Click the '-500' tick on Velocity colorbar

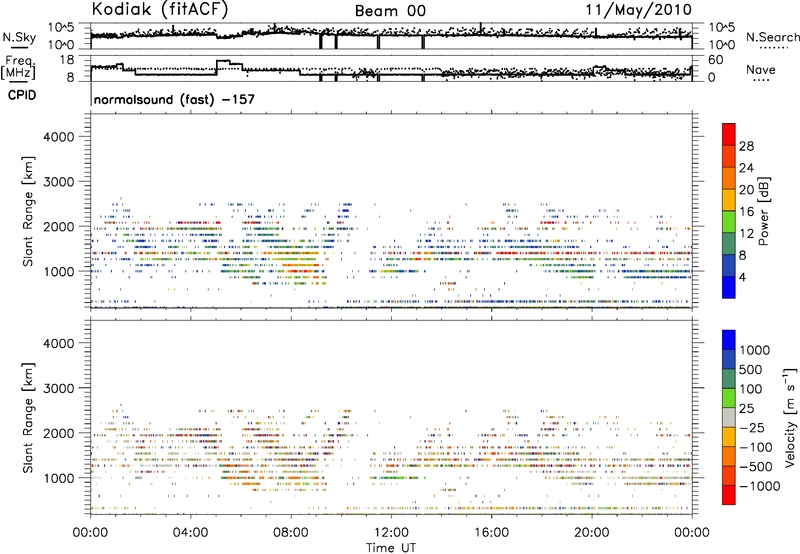click(x=756, y=467)
